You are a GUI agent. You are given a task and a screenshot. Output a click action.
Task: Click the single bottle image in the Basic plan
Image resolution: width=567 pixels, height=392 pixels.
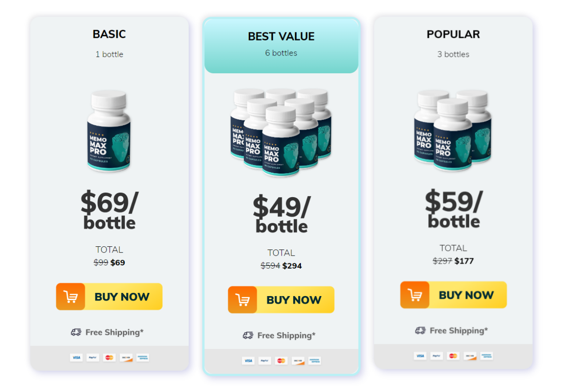coord(109,132)
